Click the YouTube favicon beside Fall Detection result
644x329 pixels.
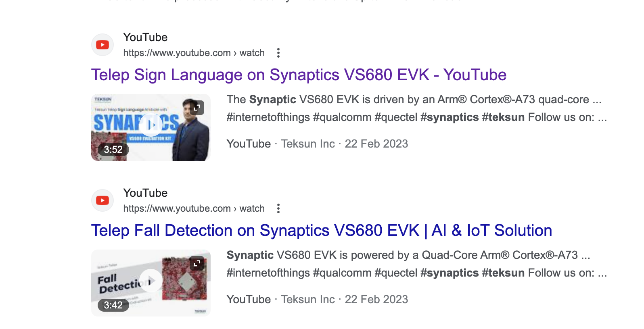[x=102, y=200]
